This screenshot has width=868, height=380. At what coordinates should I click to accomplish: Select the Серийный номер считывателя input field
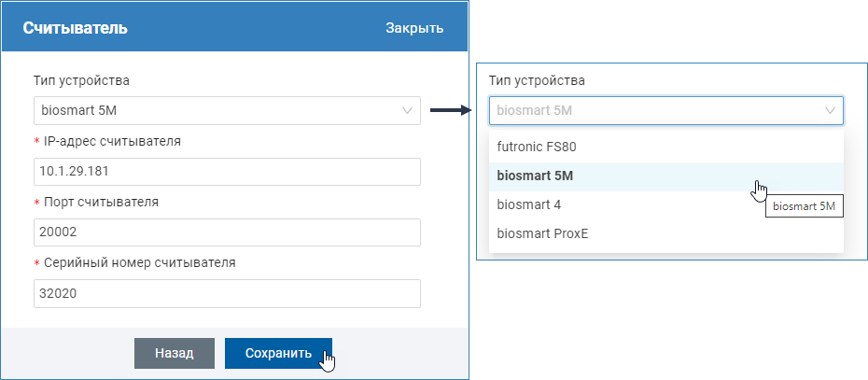(x=227, y=293)
